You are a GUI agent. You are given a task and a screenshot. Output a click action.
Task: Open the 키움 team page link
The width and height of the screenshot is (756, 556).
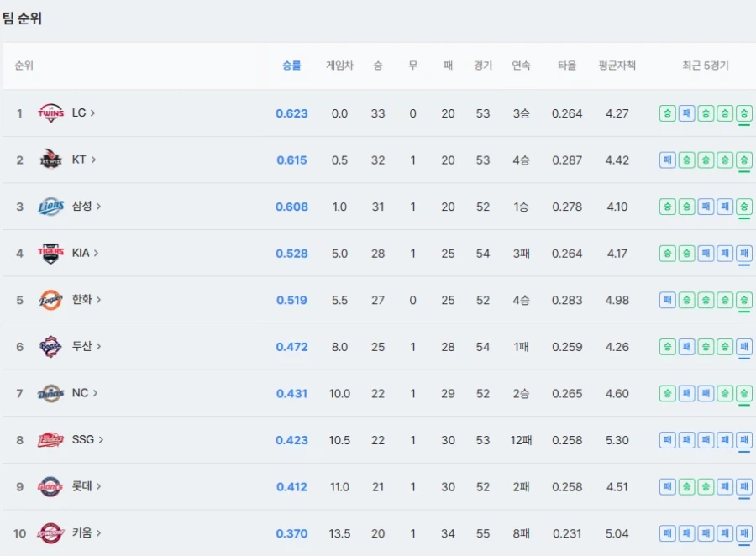87,532
